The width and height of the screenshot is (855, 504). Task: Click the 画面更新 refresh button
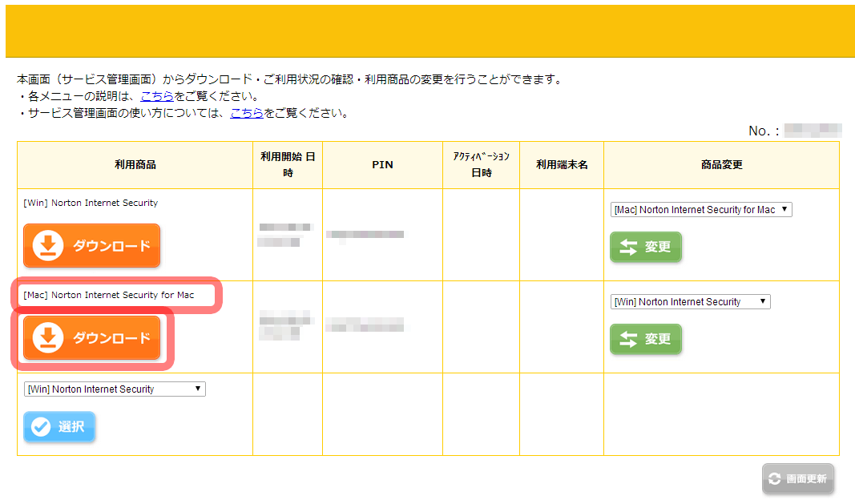(x=798, y=479)
